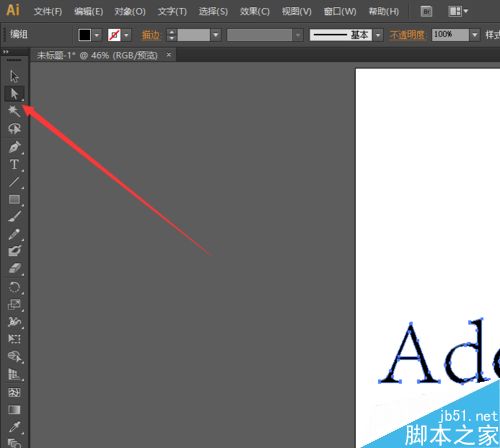Screen dimensions: 500x448
Task: Select the Rotate tool
Action: (x=14, y=287)
